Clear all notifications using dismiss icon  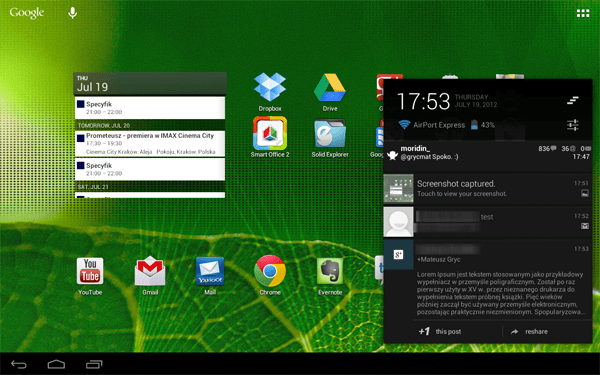tap(572, 100)
